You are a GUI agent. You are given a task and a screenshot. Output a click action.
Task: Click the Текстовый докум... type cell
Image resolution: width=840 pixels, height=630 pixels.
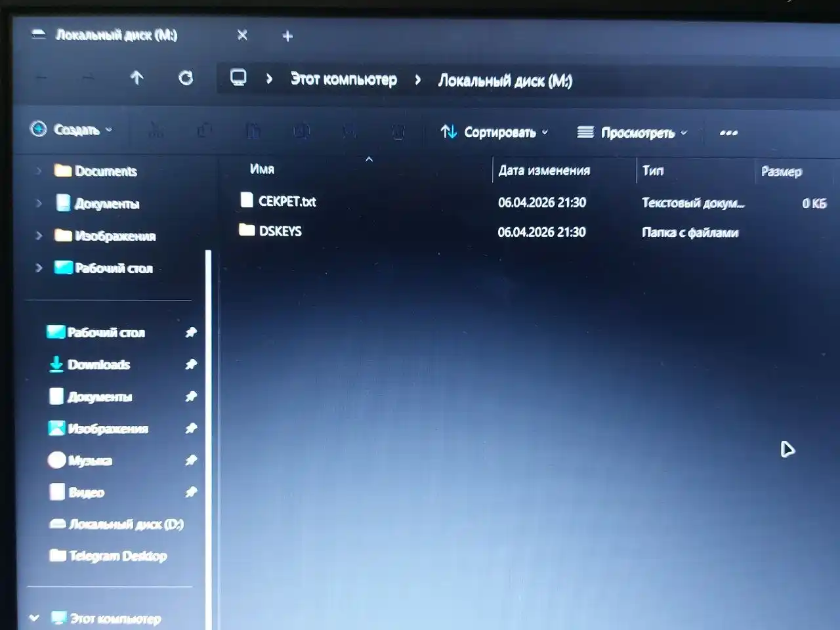[x=693, y=203]
